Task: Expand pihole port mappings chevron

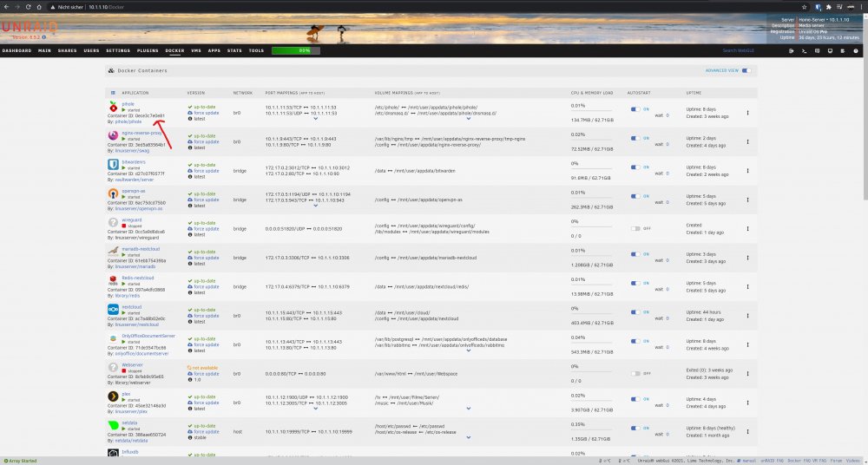Action: [316, 119]
